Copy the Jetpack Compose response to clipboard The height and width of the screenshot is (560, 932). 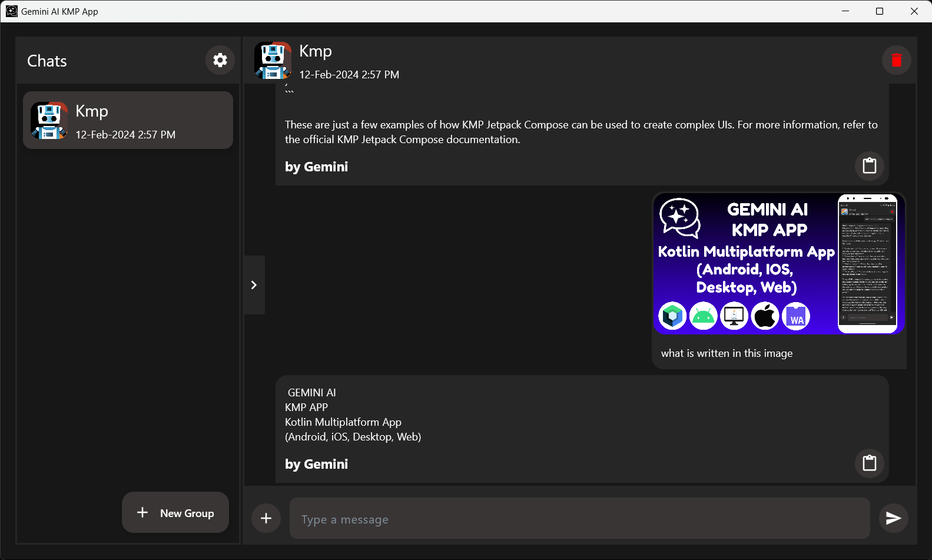click(870, 165)
